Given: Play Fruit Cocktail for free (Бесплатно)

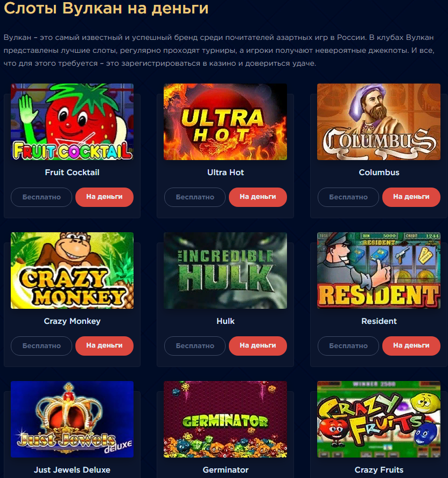Looking at the screenshot, I should tap(41, 197).
